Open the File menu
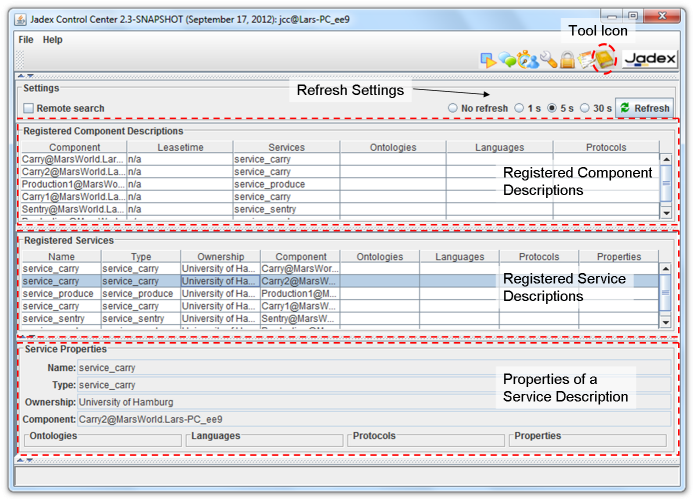 [26, 40]
